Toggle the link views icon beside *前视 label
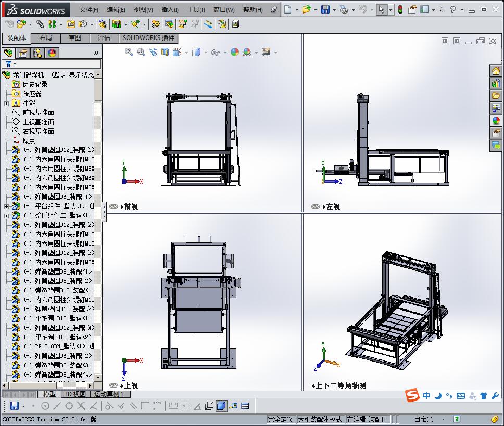 pyautogui.click(x=114, y=206)
